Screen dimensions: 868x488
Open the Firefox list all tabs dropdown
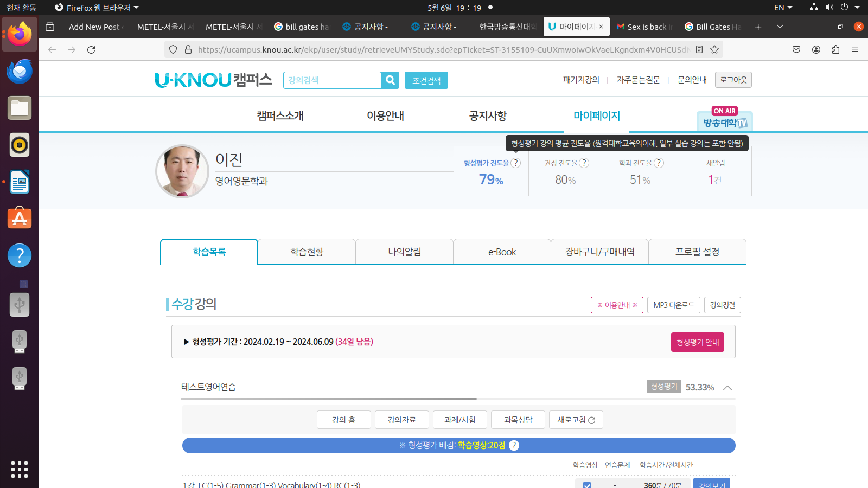coord(780,27)
